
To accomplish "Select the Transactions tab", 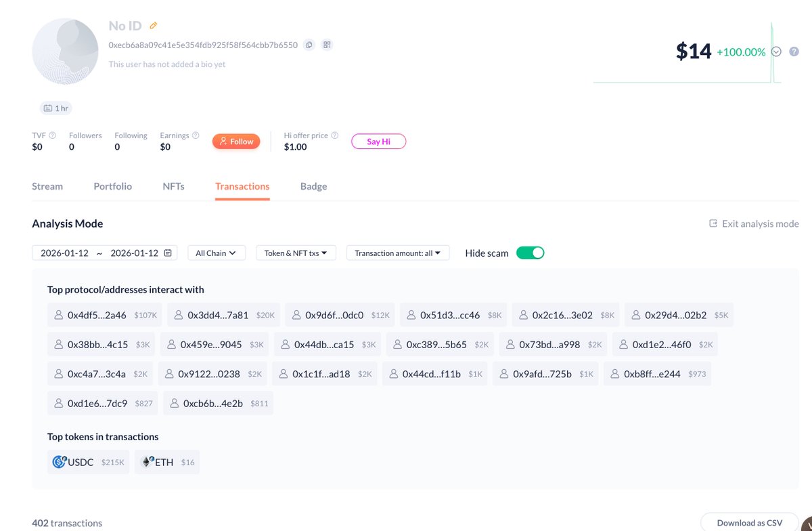I will click(242, 186).
